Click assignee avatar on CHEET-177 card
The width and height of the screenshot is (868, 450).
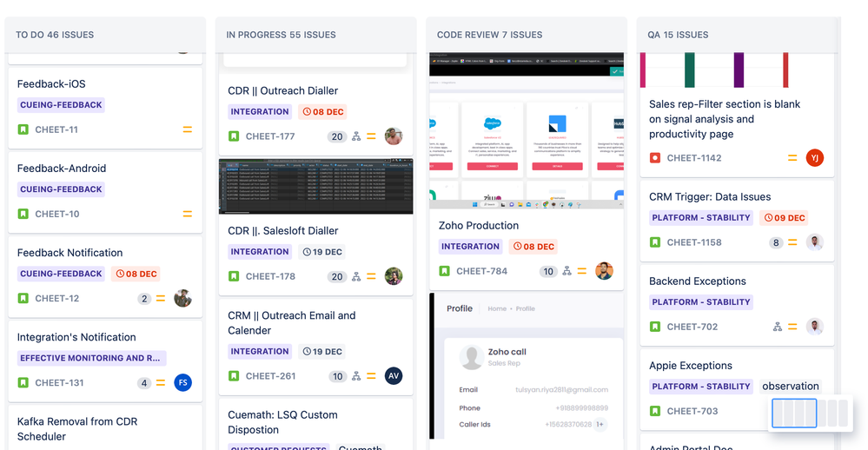tap(394, 136)
